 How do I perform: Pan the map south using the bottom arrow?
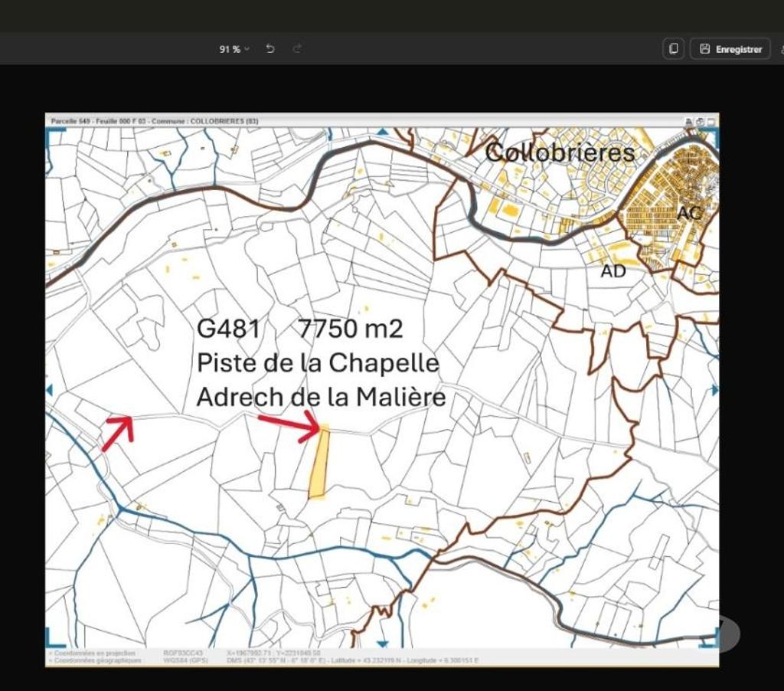(x=382, y=644)
